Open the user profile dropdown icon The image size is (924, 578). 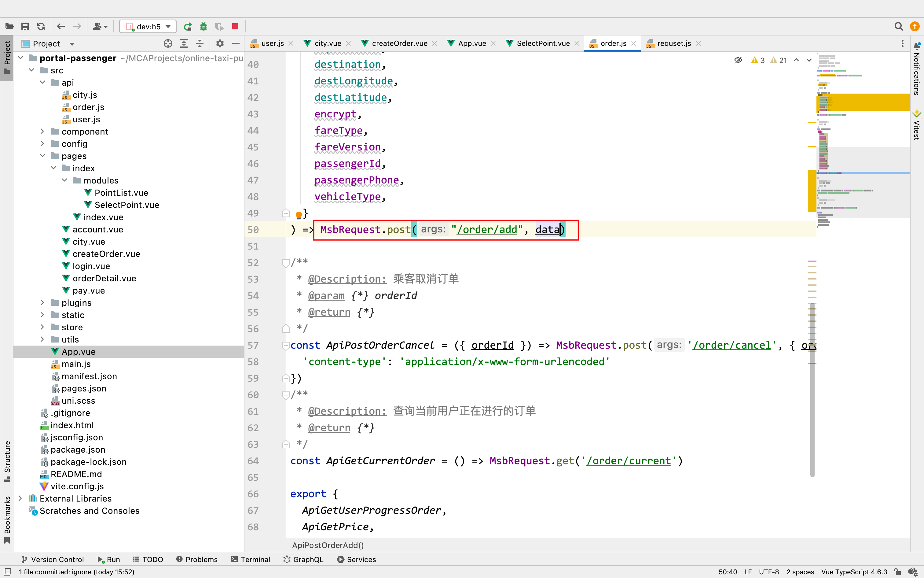pos(101,26)
